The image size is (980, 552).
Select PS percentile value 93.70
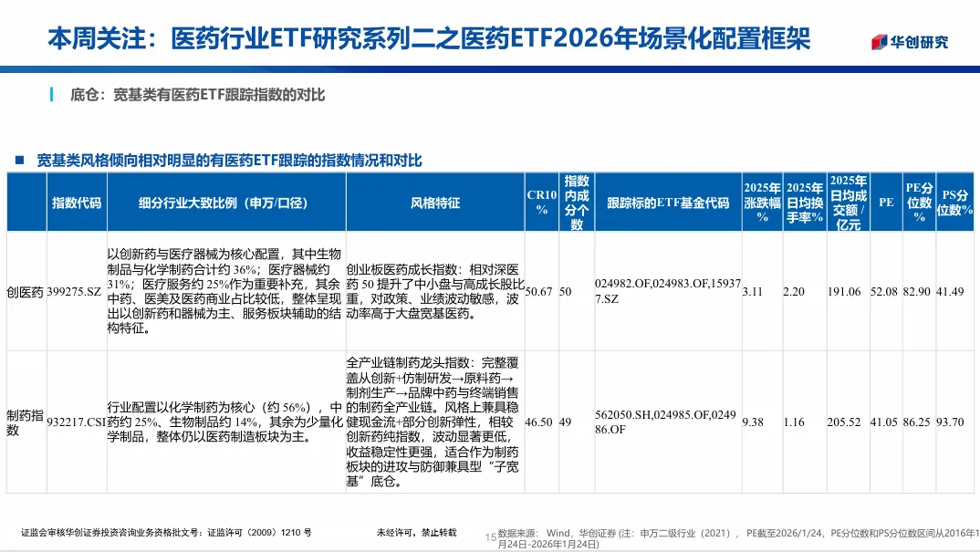950,422
